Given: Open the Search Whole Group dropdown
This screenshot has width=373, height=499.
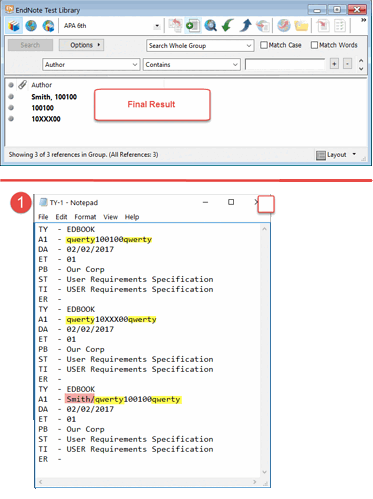Looking at the screenshot, I should coord(200,46).
